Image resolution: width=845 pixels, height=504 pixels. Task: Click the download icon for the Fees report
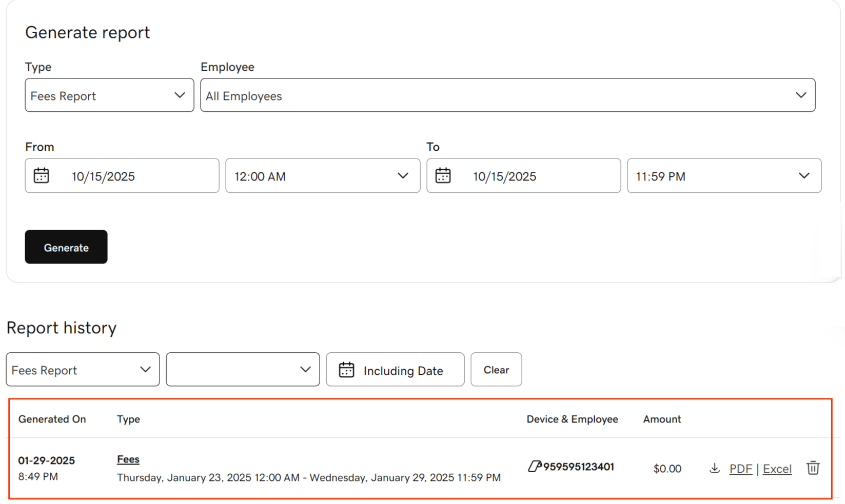(714, 468)
